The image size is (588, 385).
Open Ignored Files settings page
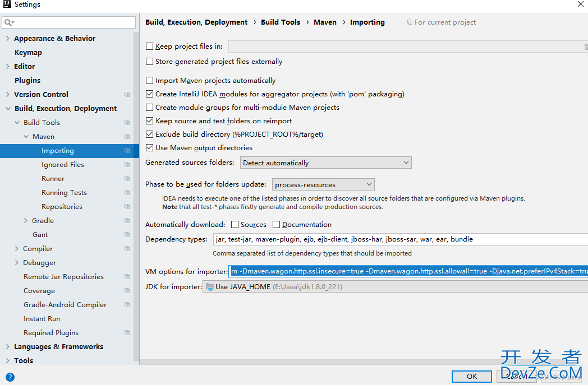point(63,165)
